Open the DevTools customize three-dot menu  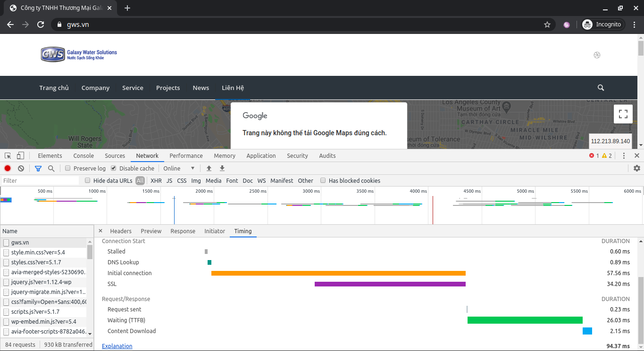coord(624,155)
